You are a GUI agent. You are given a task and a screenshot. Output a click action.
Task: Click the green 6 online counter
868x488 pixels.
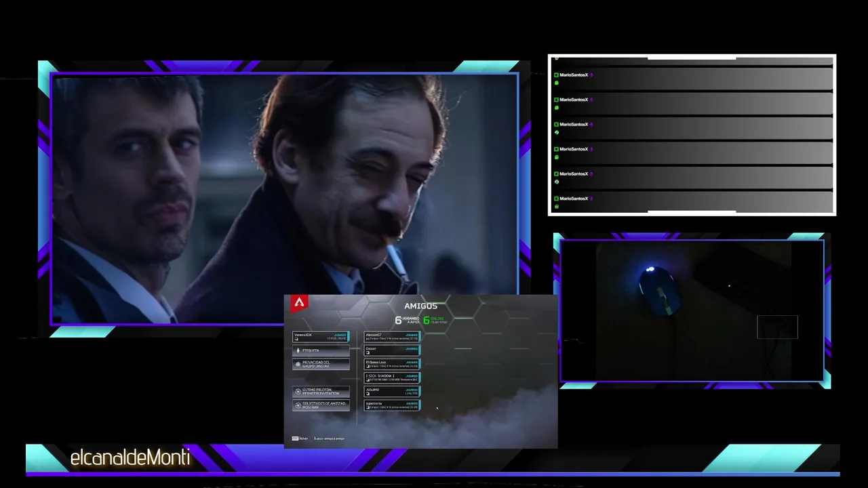[x=435, y=320]
